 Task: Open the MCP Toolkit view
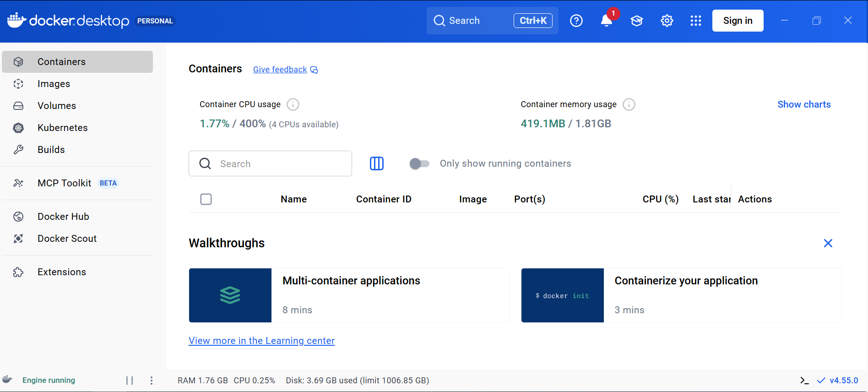click(x=77, y=183)
